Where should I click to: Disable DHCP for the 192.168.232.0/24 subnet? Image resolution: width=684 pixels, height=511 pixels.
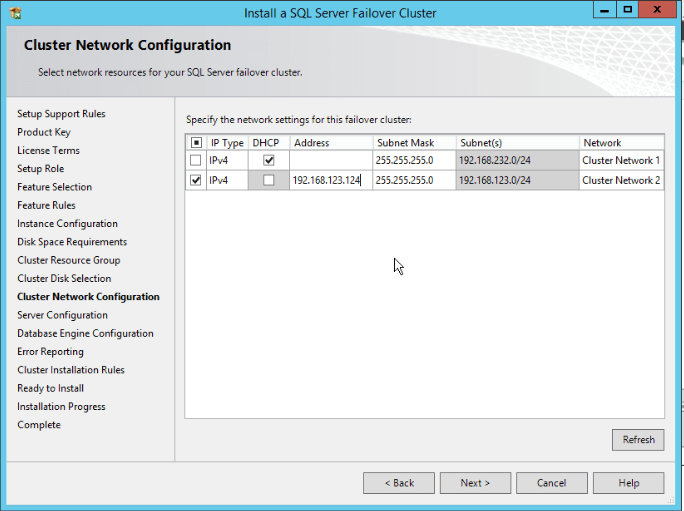(268, 161)
